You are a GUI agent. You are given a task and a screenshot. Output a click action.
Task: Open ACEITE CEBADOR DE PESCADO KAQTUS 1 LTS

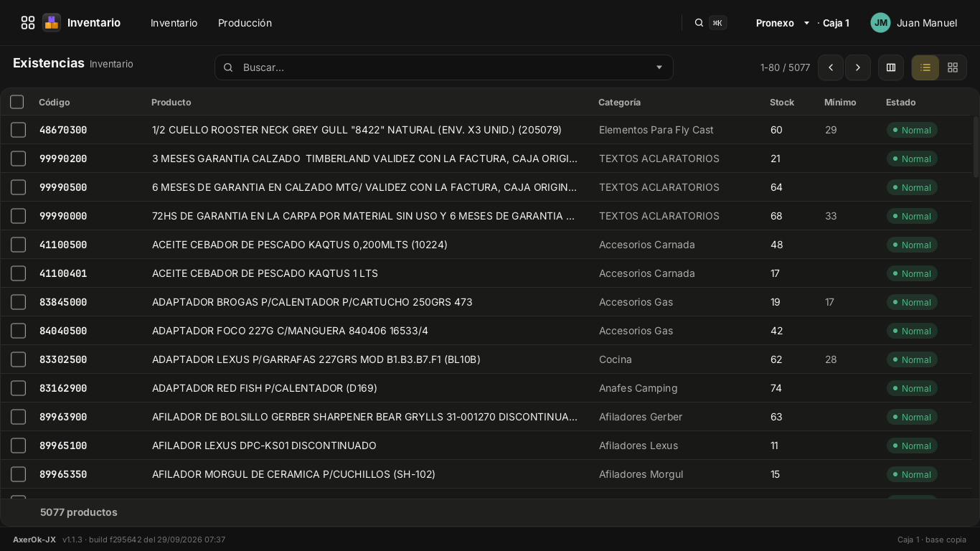(265, 273)
